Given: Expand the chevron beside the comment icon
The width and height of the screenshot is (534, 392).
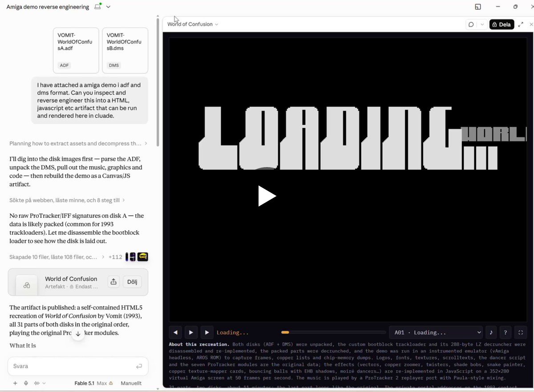Looking at the screenshot, I should click(482, 24).
